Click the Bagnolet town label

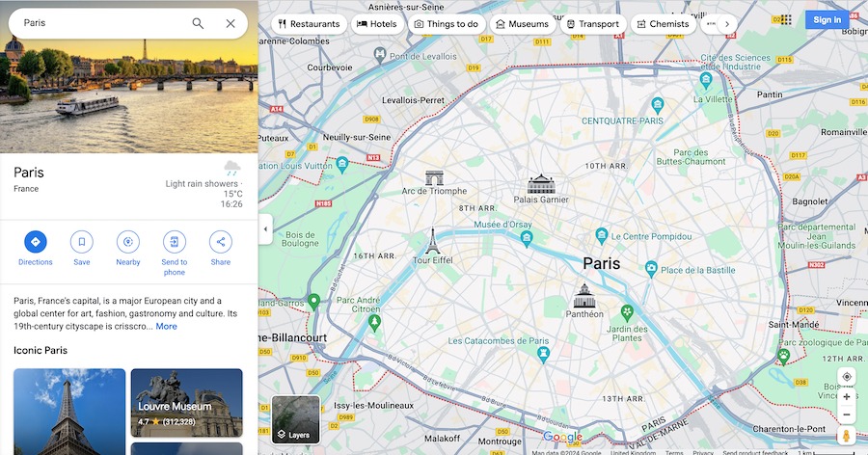pyautogui.click(x=810, y=201)
